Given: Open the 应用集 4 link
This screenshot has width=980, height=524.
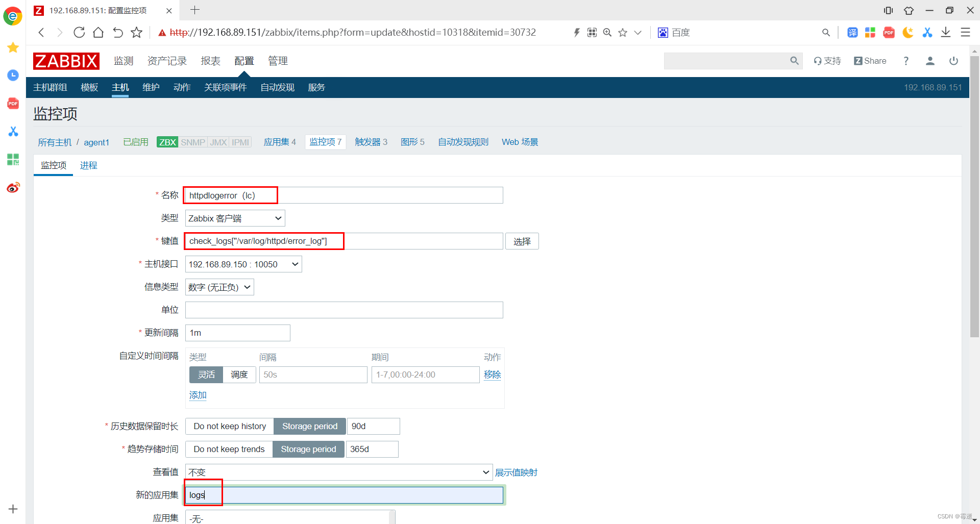Looking at the screenshot, I should [280, 142].
